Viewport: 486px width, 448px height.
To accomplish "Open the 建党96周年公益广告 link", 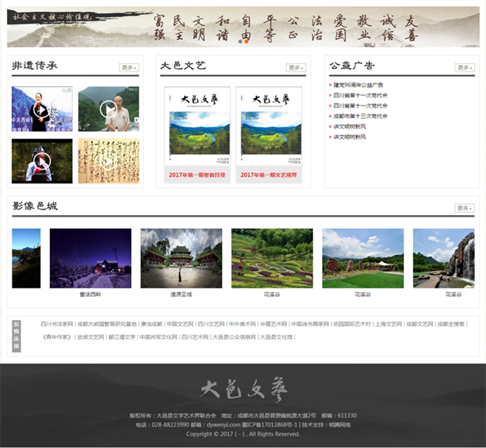I will coord(358,85).
